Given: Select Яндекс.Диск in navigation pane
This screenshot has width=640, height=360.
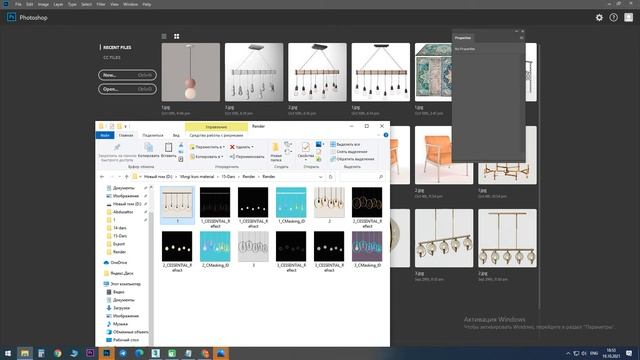Looking at the screenshot, I should pyautogui.click(x=122, y=273).
